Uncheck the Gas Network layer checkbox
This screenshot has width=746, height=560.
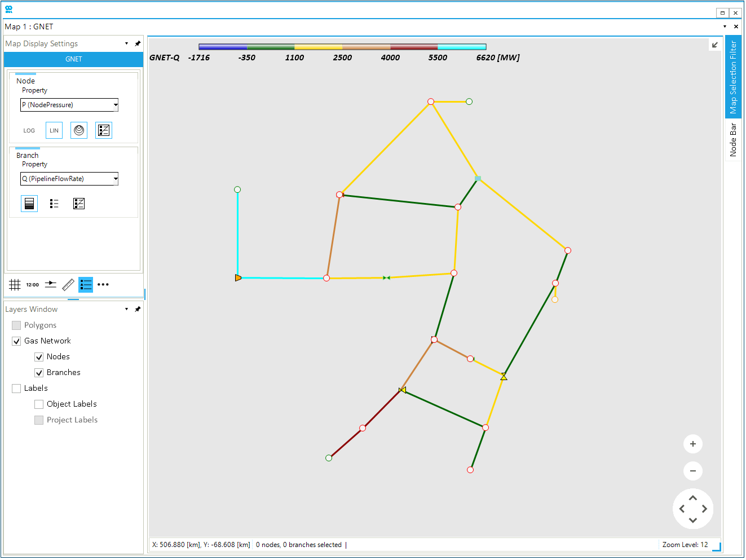pos(16,341)
